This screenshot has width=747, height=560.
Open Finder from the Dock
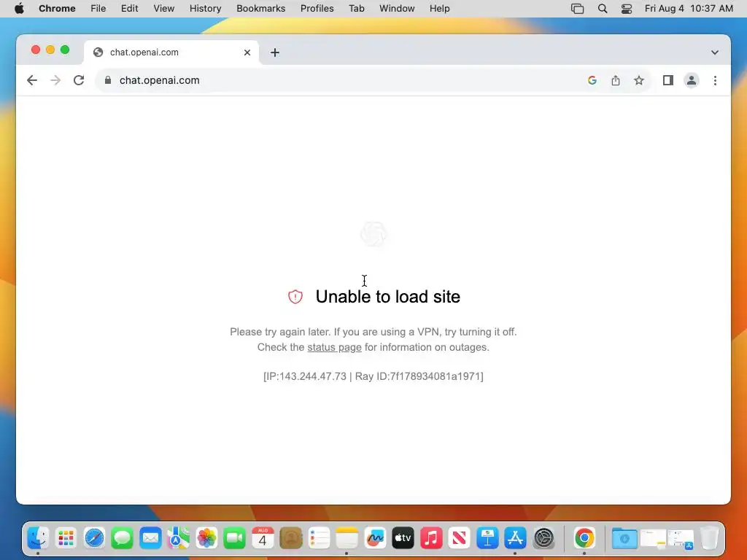click(38, 538)
